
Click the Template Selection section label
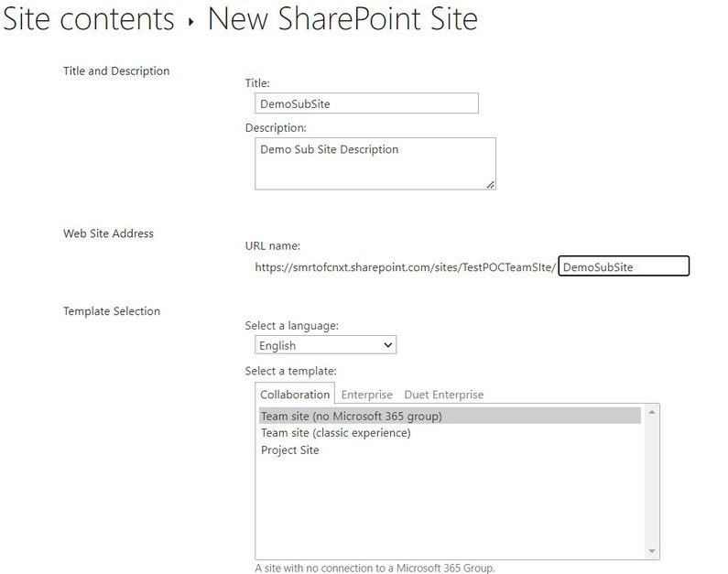click(x=112, y=311)
